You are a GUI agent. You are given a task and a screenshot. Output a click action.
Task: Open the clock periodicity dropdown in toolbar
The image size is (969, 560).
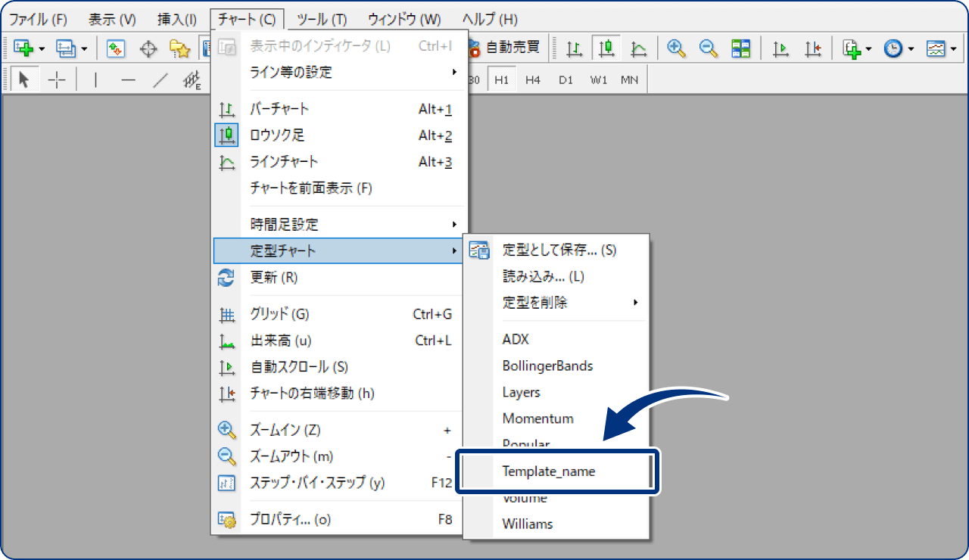[x=911, y=49]
